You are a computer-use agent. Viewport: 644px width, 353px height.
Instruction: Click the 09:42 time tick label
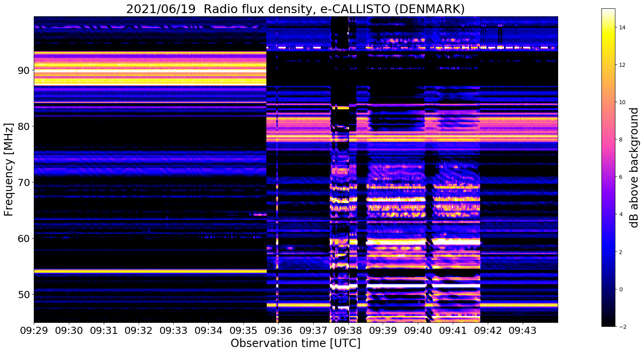point(489,330)
